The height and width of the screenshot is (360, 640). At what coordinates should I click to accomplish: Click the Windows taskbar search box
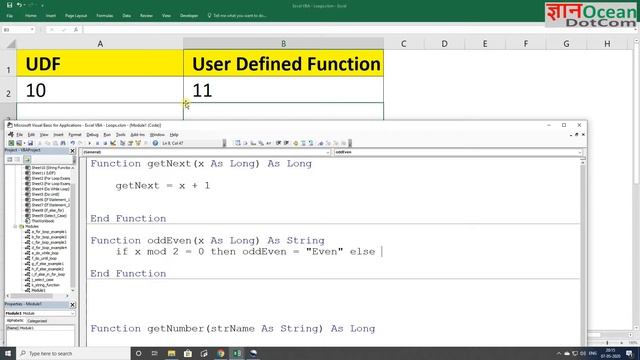tap(73, 353)
